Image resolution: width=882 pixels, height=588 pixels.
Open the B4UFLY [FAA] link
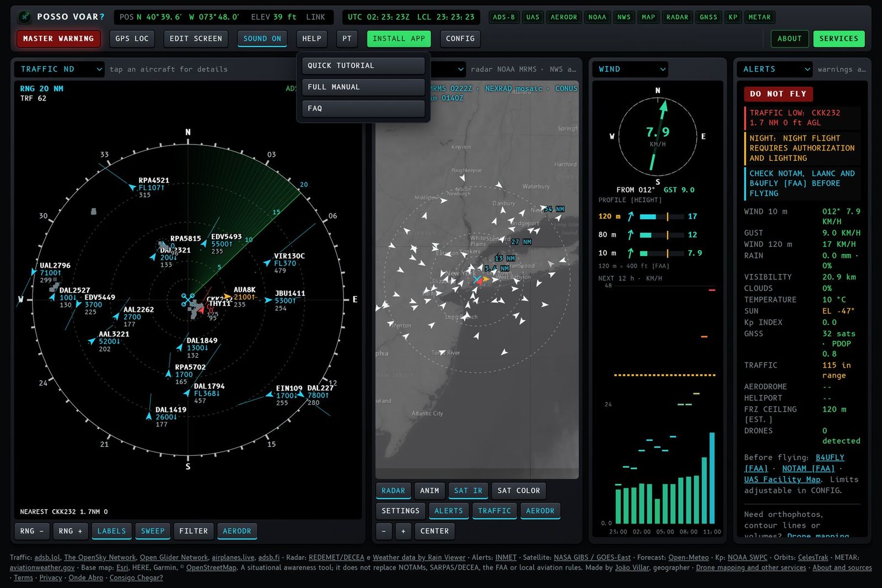pyautogui.click(x=794, y=463)
